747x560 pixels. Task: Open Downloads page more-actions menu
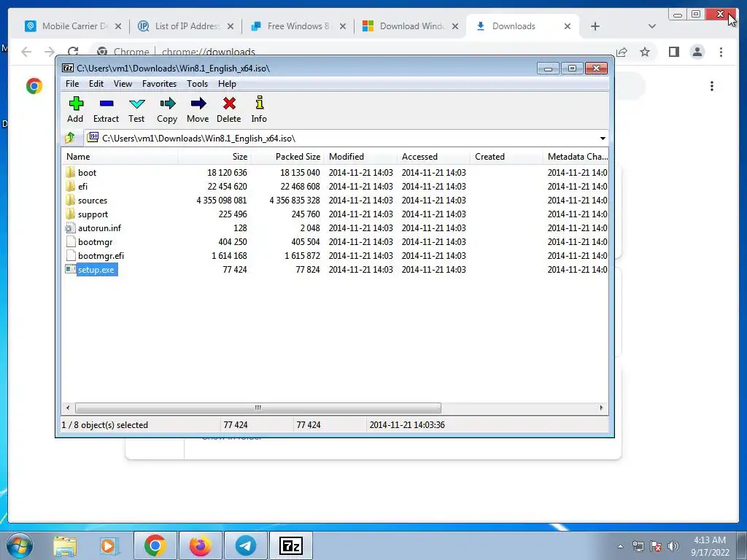pos(712,86)
